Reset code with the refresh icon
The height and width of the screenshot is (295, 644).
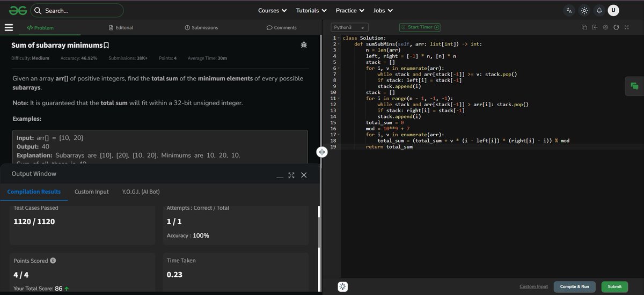pyautogui.click(x=616, y=27)
